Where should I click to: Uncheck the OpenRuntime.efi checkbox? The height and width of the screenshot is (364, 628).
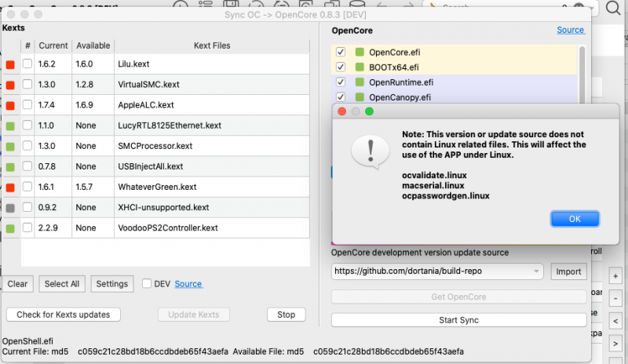pos(341,82)
